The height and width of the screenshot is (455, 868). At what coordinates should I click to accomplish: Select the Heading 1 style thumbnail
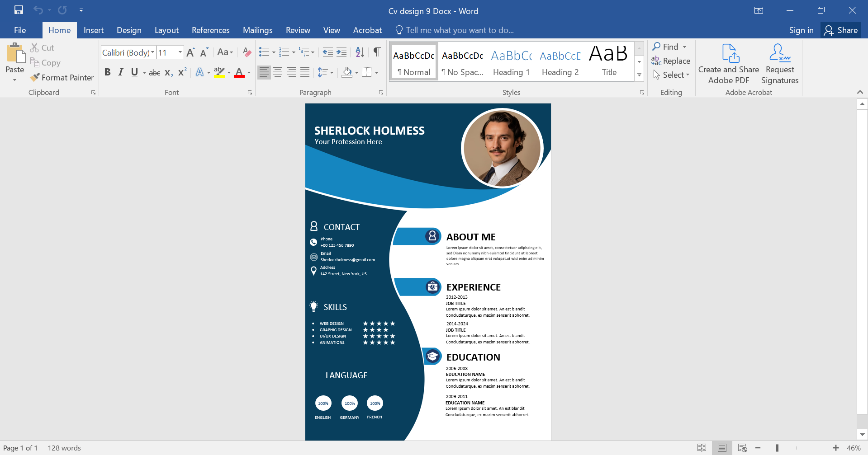click(x=511, y=61)
